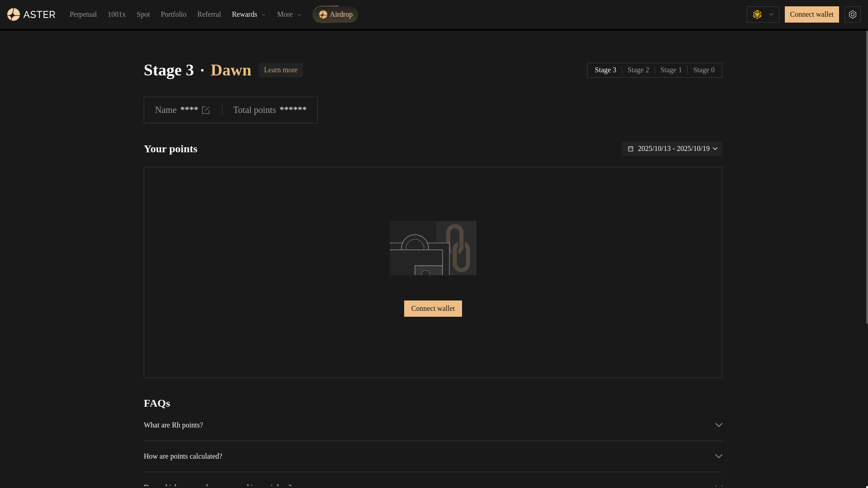The width and height of the screenshot is (868, 488).
Task: Click the calendar icon in date range
Action: 631,149
